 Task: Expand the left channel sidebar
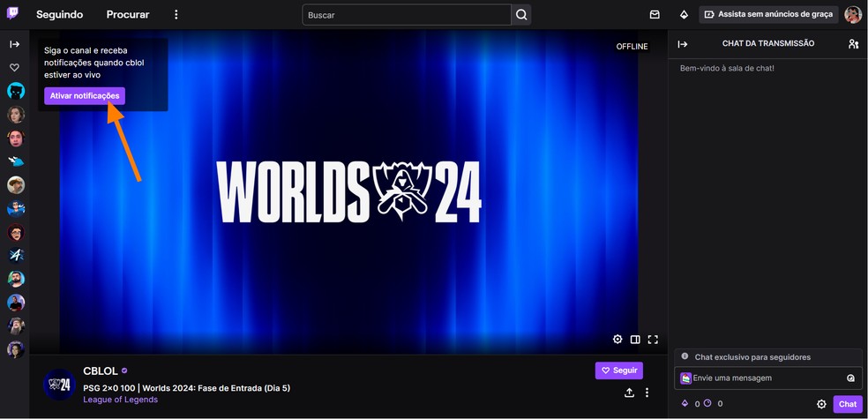coord(14,44)
